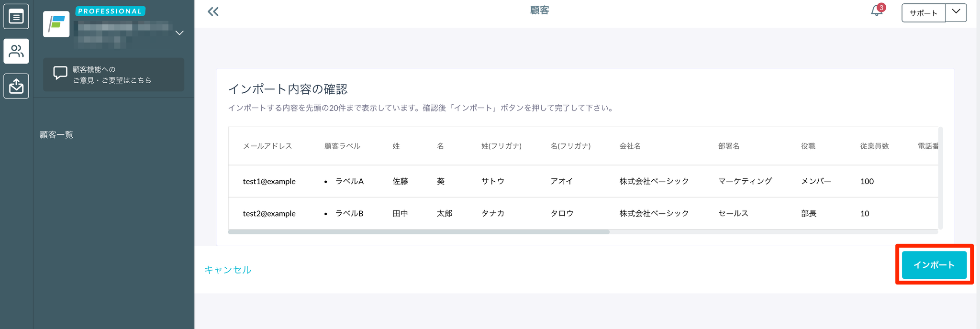The image size is (980, 329).
Task: Click the タロウ furigana cell
Action: click(562, 213)
